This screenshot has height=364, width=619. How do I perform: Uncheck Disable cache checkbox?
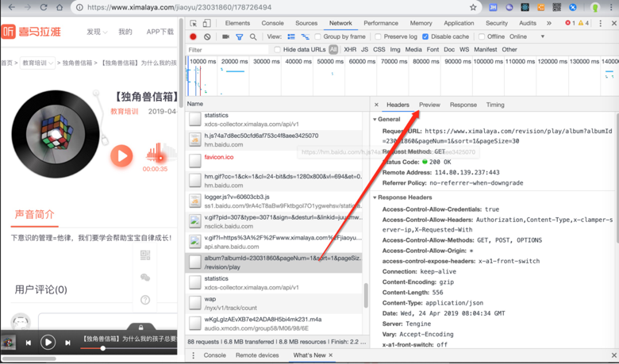[x=425, y=36]
